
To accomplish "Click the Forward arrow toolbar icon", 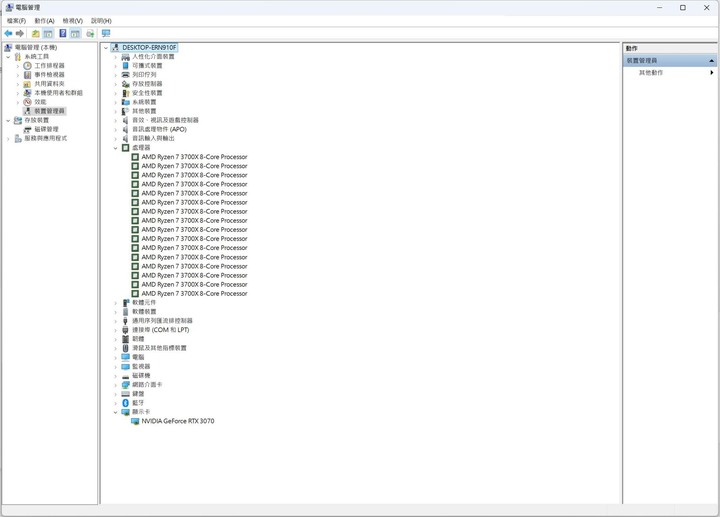I will [20, 34].
